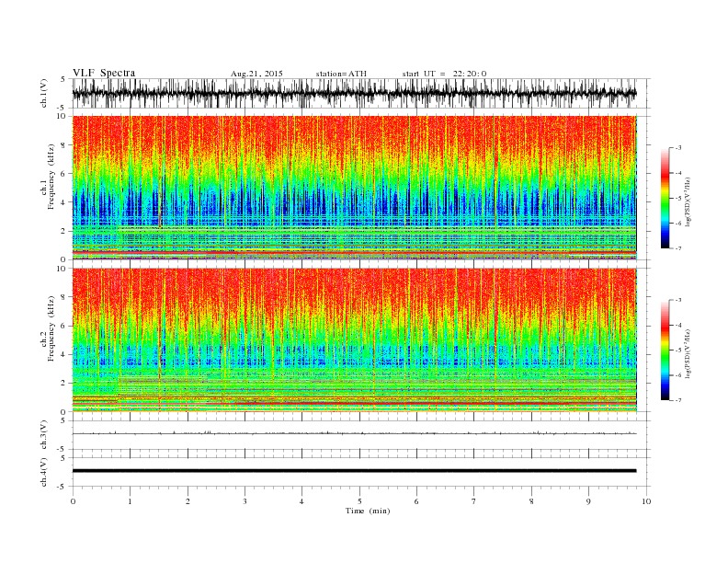Click the '-3' value on ch.1 colorbar
The image size is (728, 563).
(x=678, y=148)
